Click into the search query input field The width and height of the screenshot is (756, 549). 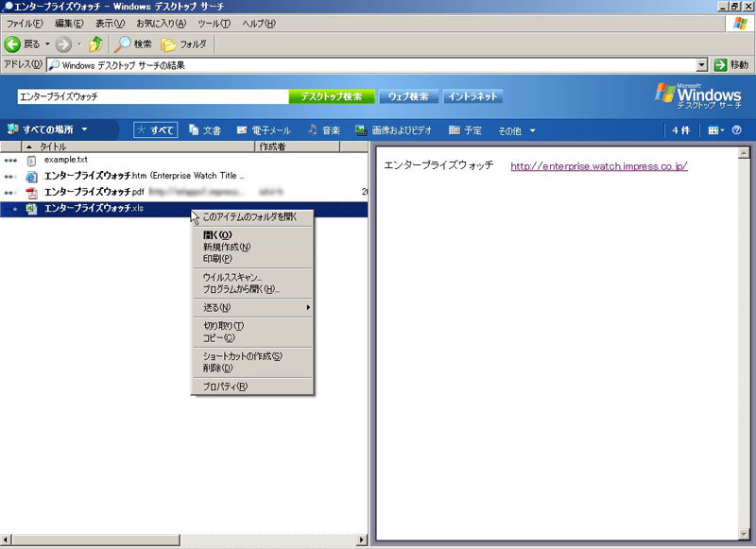click(153, 96)
